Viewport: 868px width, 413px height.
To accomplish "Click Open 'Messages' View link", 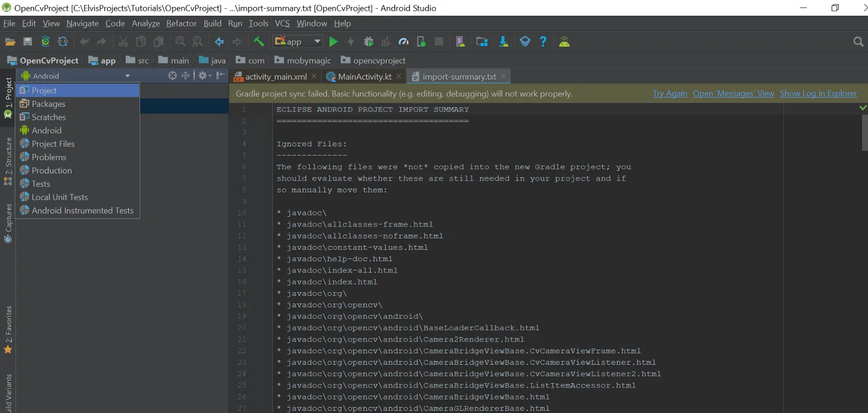I will 733,93.
